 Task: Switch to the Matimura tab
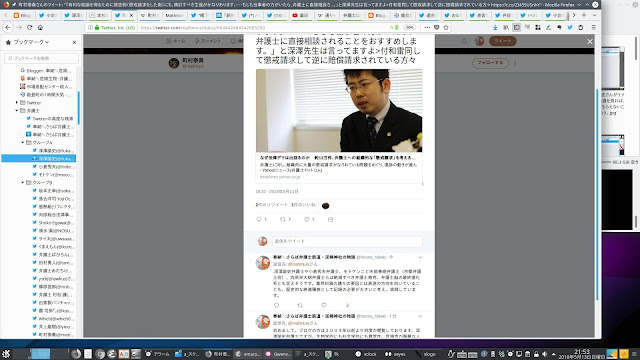[175, 15]
